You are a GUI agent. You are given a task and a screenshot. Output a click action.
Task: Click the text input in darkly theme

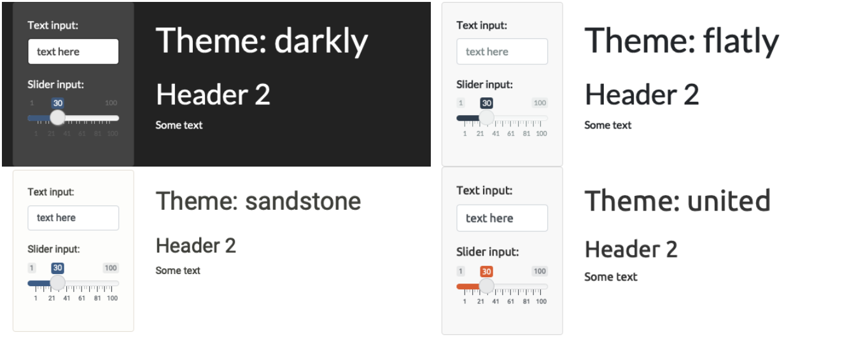(73, 52)
